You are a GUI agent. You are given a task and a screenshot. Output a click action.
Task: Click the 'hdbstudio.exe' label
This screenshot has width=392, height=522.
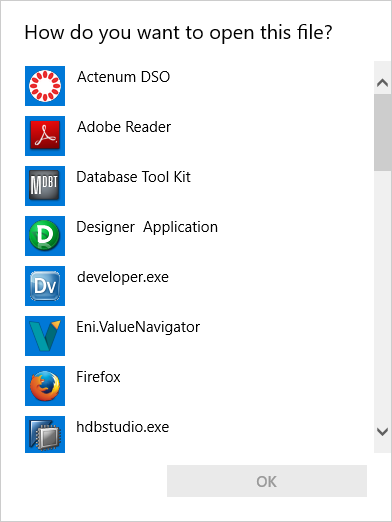123,427
